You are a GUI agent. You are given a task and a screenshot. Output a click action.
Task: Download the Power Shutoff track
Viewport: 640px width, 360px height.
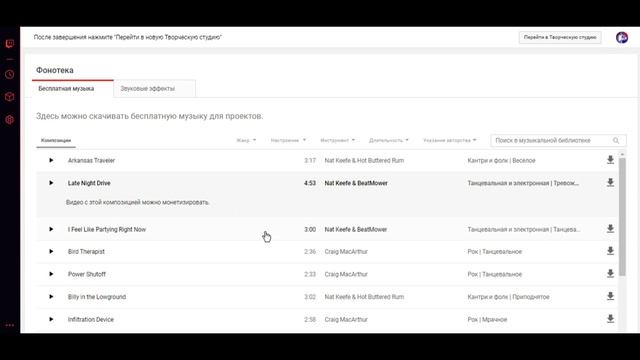(610, 274)
